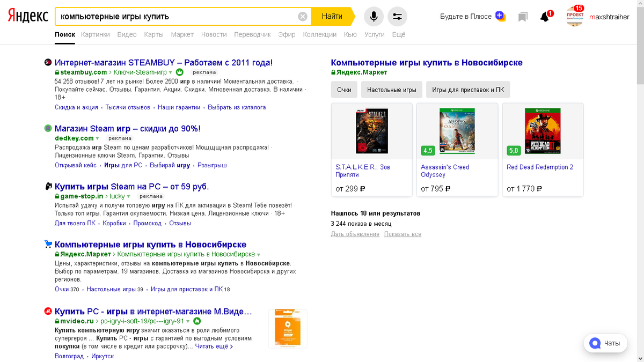Open search settings sliders icon
This screenshot has width=644, height=362.
point(397,17)
